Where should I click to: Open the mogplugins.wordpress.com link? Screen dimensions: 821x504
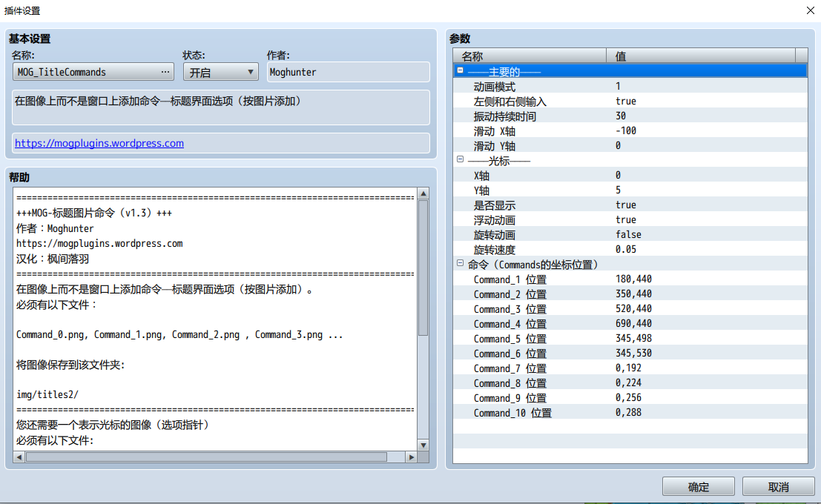coord(99,143)
